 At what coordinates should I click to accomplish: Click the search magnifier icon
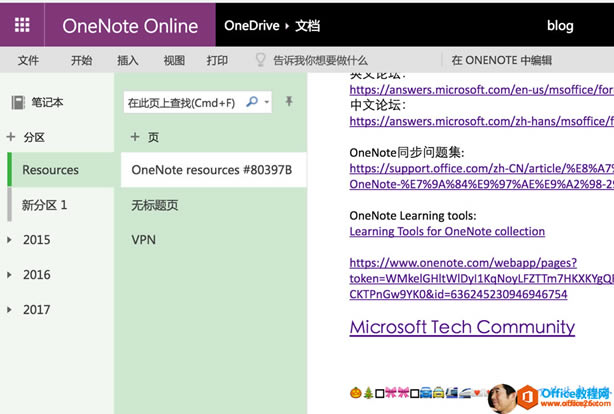pos(252,102)
